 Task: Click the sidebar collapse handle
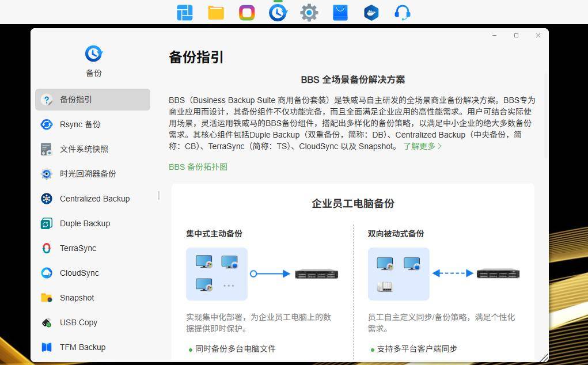coord(160,195)
